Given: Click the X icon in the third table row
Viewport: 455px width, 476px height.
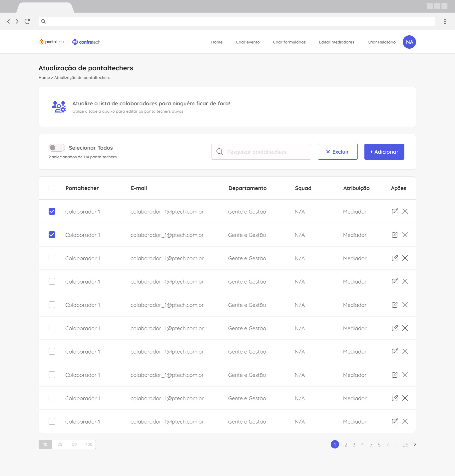Looking at the screenshot, I should [x=405, y=258].
